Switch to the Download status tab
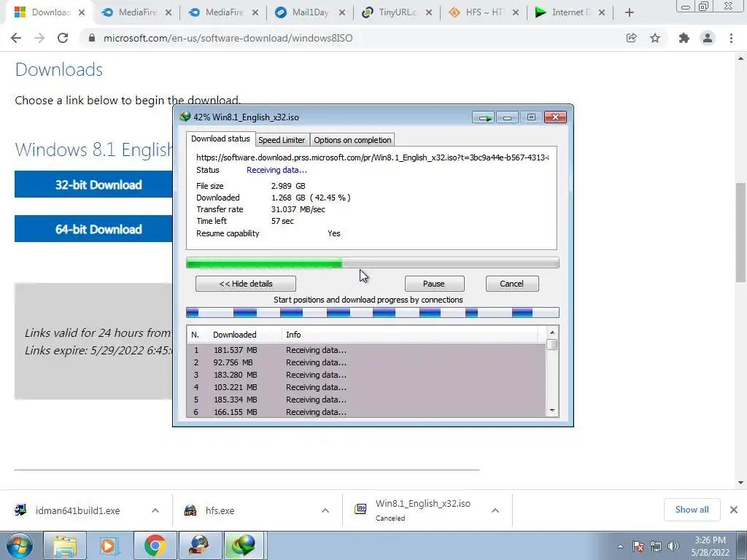The width and height of the screenshot is (747, 560). [x=220, y=139]
